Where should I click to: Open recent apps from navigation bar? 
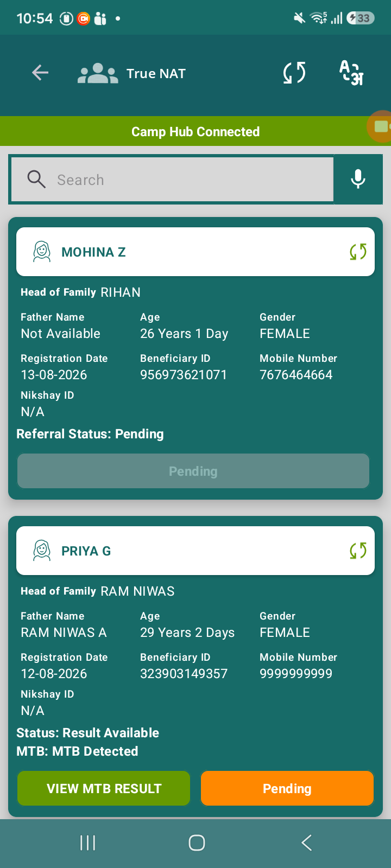click(x=87, y=843)
